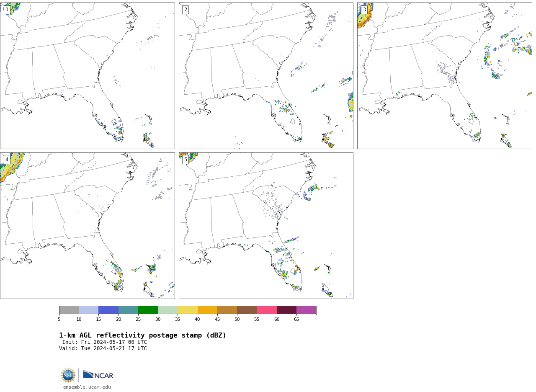
Task: Select the dark brown 50-55 dBZ swatch
Action: [247, 310]
